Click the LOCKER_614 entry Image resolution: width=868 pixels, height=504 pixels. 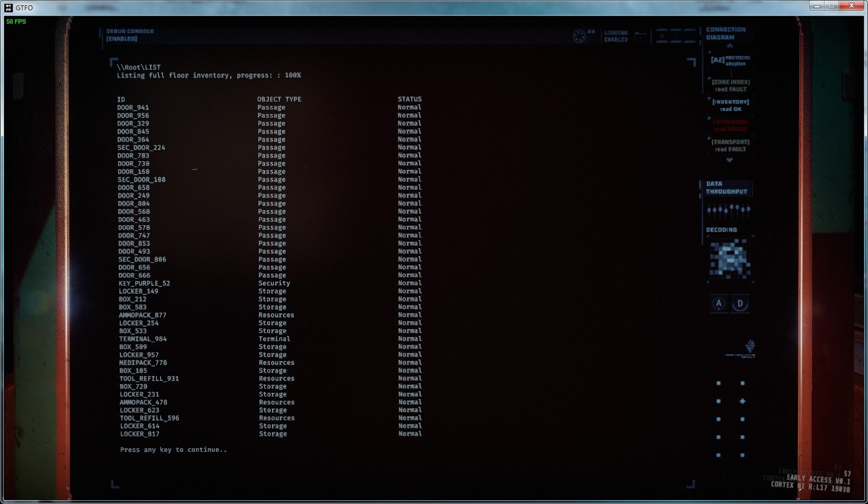139,426
